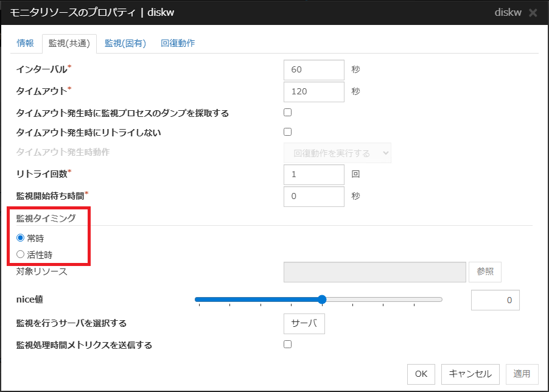Check タイムアウト発生時にリトライしない
549x392 pixels.
287,131
